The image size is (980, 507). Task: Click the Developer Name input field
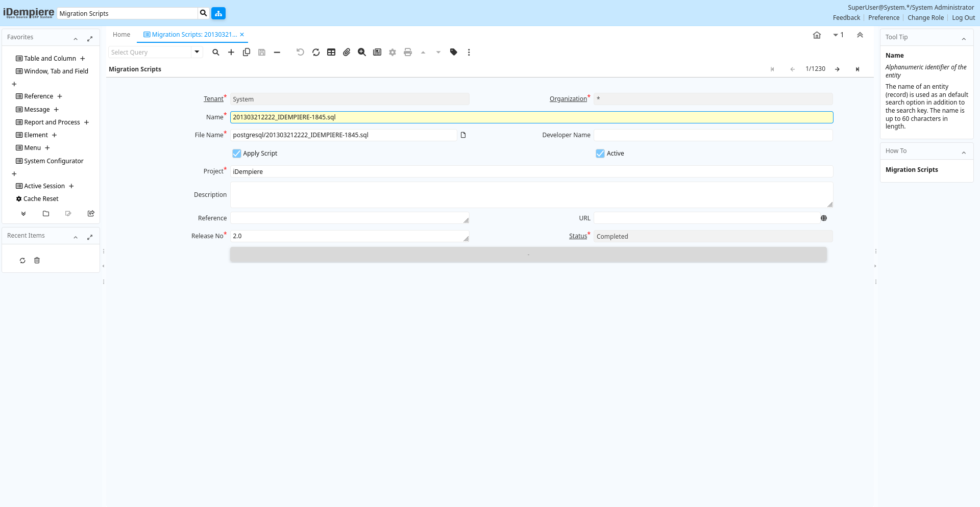pos(713,135)
